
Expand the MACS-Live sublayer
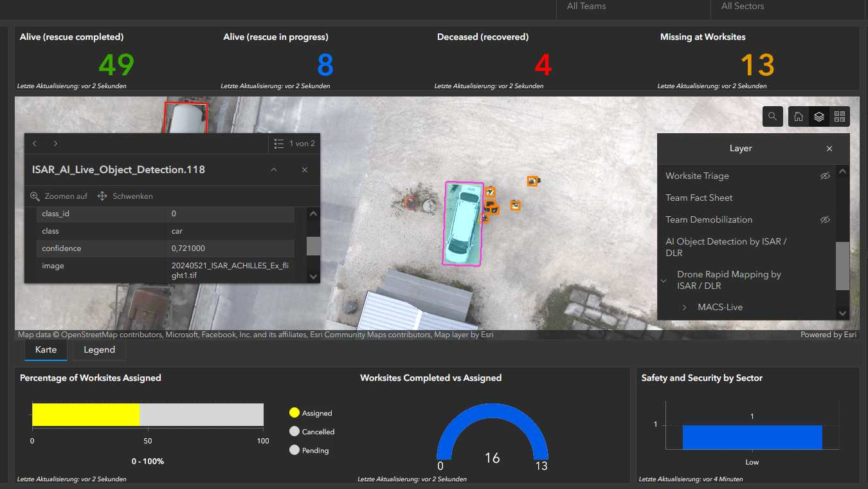click(x=684, y=308)
